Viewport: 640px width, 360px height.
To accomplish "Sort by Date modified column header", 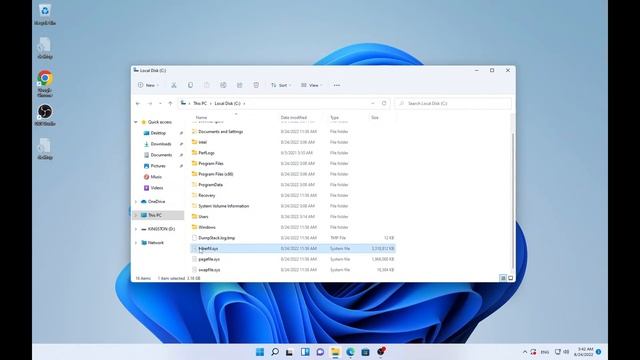I will point(293,118).
